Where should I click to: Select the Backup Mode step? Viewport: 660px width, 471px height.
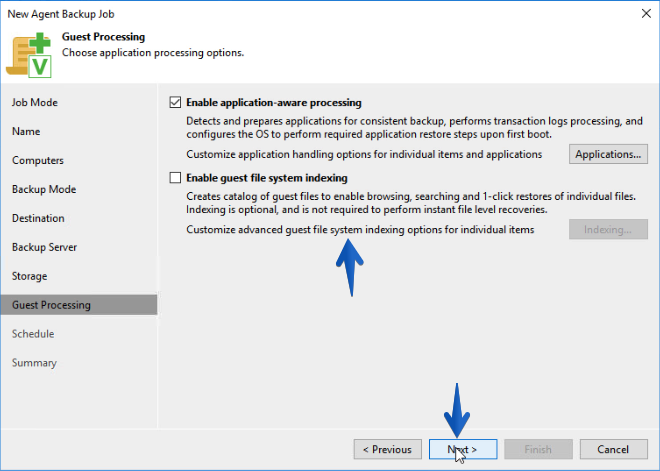click(44, 189)
